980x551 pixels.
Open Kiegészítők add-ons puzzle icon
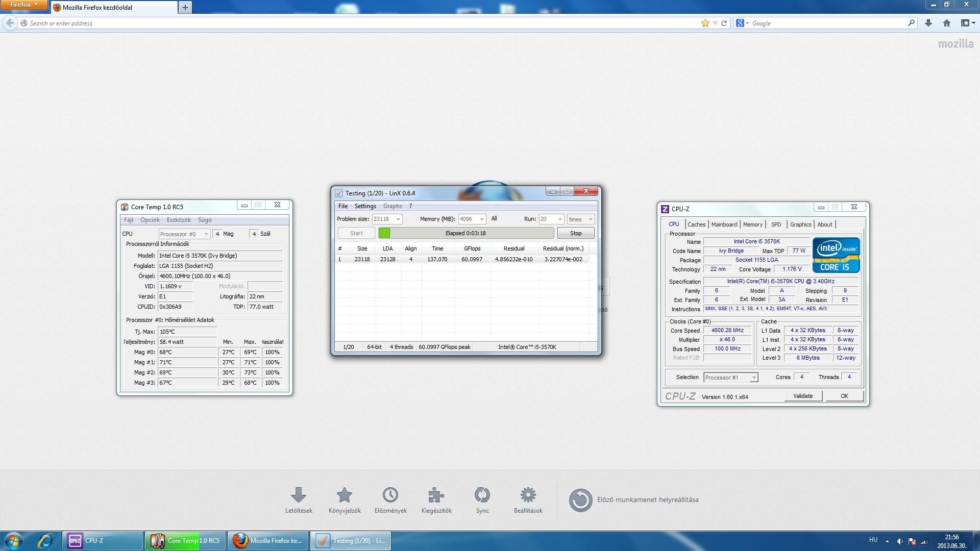coord(436,495)
